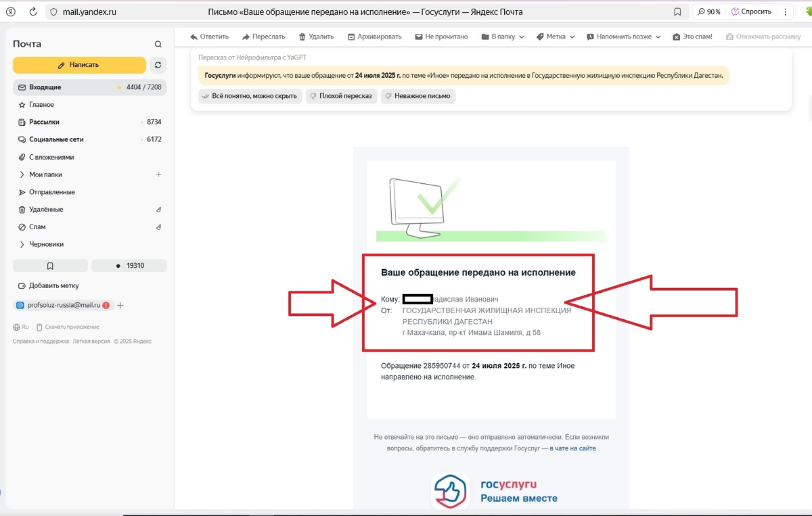The height and width of the screenshot is (516, 812).
Task: Click Архивировать in the toolbar
Action: [x=374, y=37]
